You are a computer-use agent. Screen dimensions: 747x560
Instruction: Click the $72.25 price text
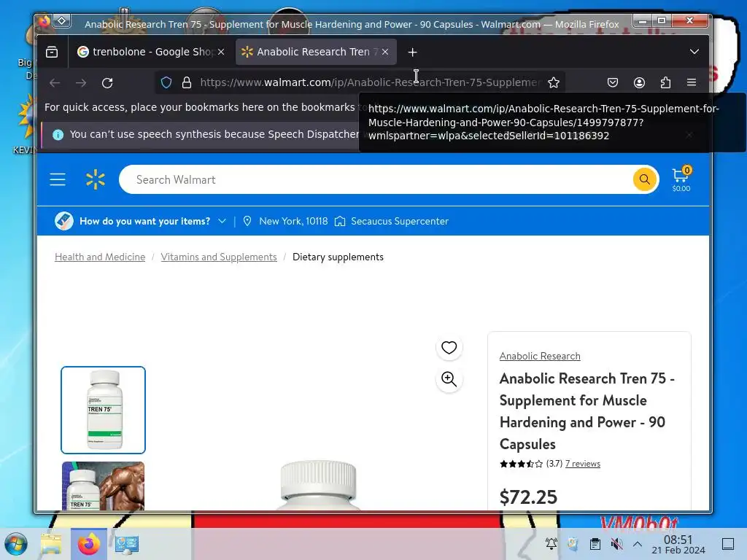(528, 497)
